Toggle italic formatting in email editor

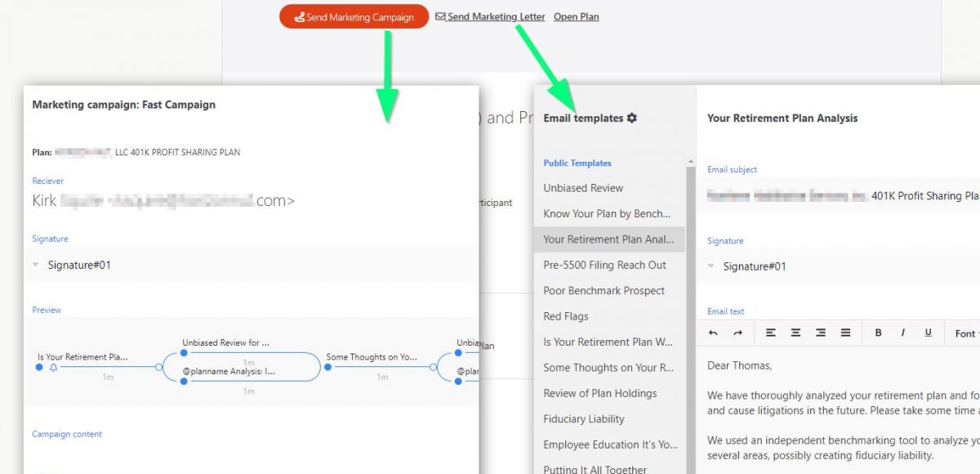pyautogui.click(x=903, y=333)
